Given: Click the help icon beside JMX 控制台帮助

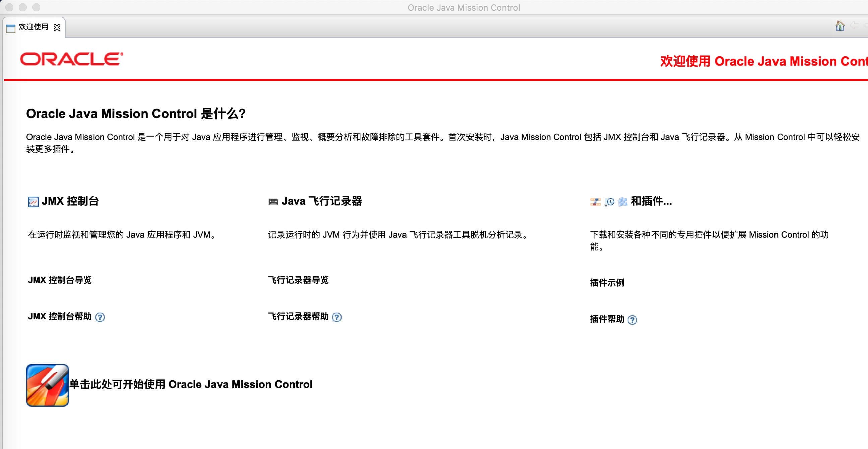Looking at the screenshot, I should (x=100, y=317).
